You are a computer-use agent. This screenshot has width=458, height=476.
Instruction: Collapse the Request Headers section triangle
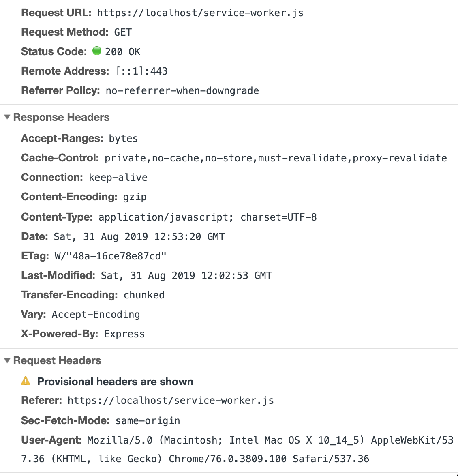7,360
